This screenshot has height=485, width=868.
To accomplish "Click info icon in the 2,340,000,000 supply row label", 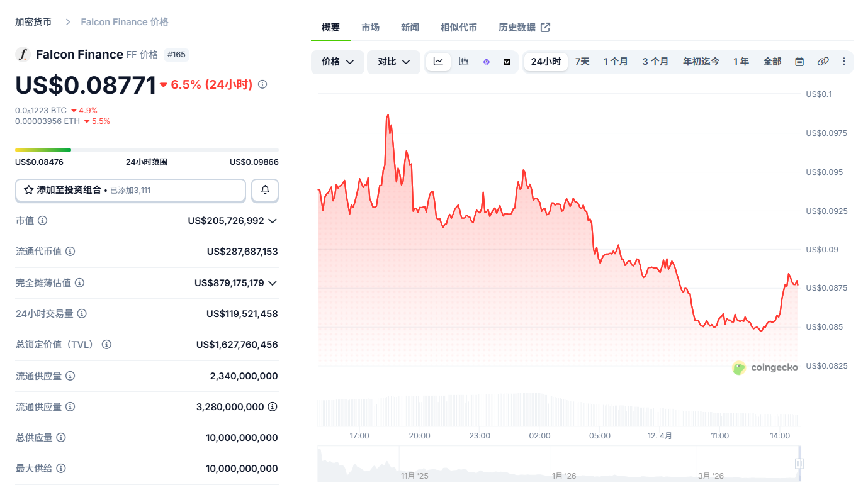I will 70,376.
